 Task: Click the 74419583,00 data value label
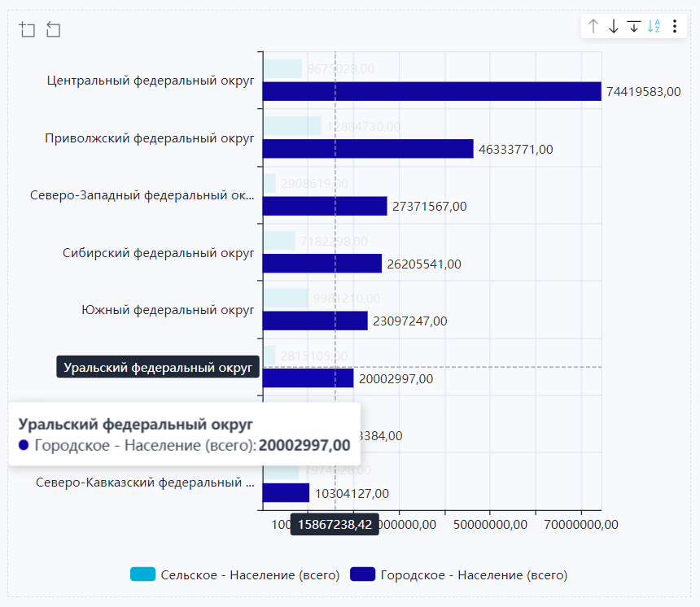coord(643,92)
